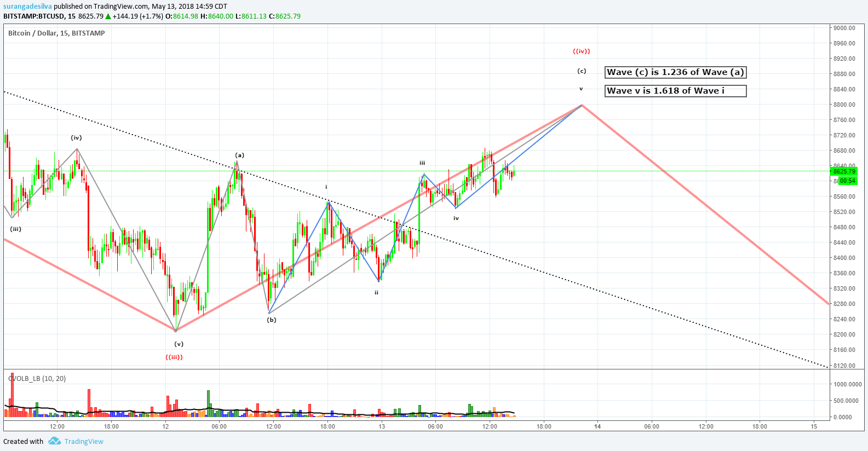Open the TradingView link beside 'Created with'
The height and width of the screenshot is (451, 868).
click(84, 442)
